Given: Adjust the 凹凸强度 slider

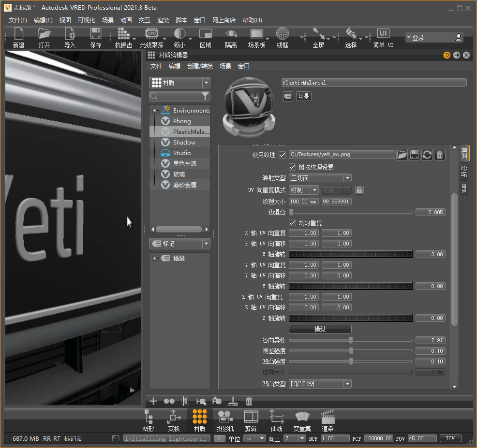Looking at the screenshot, I should pos(350,361).
